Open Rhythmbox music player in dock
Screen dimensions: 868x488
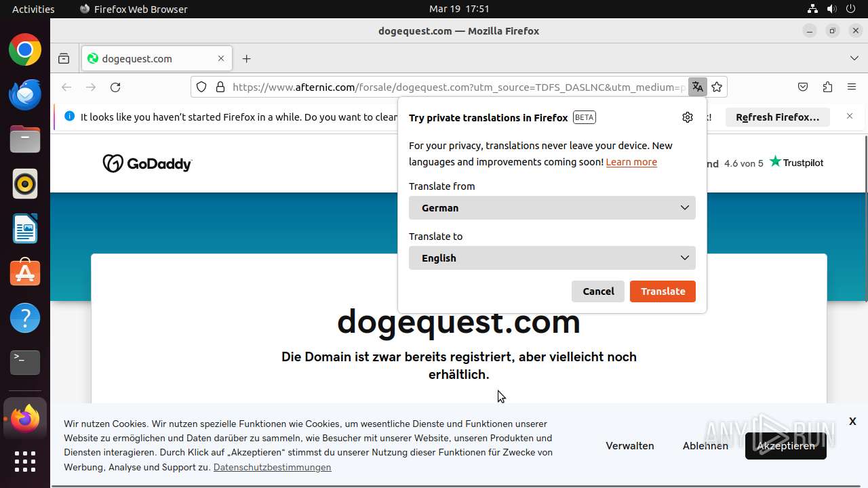click(x=25, y=184)
